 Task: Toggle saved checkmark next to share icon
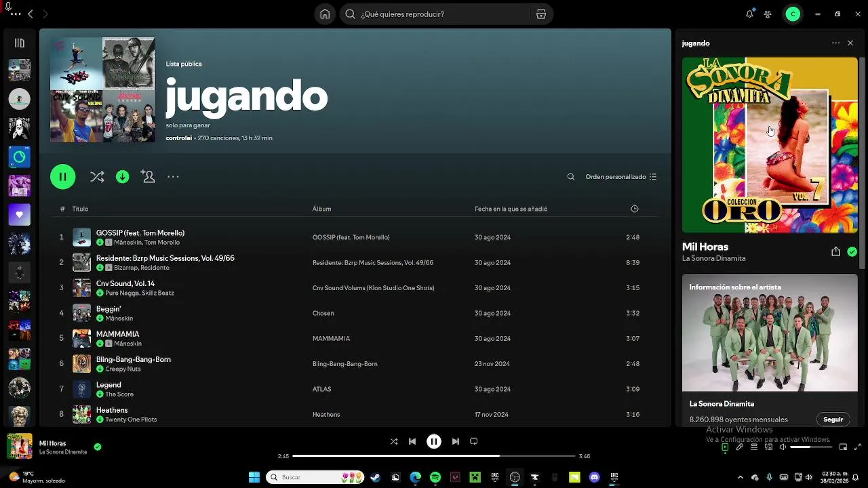[852, 251]
